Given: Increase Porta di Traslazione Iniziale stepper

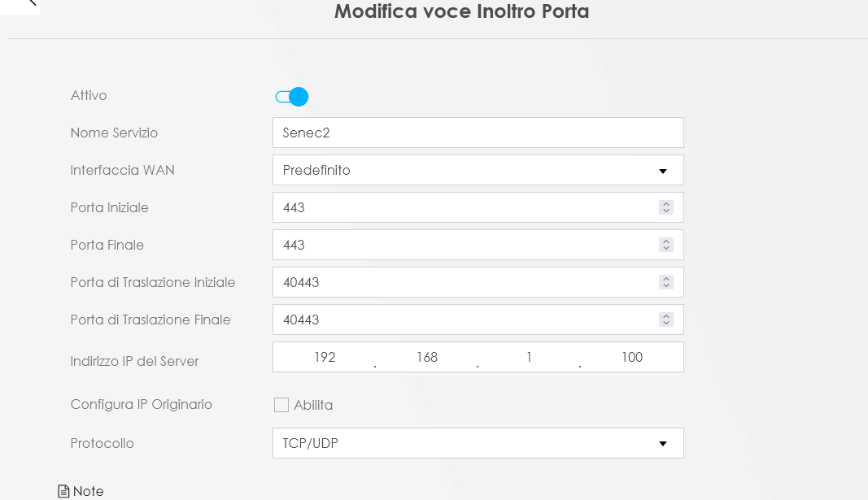Looking at the screenshot, I should (666, 279).
